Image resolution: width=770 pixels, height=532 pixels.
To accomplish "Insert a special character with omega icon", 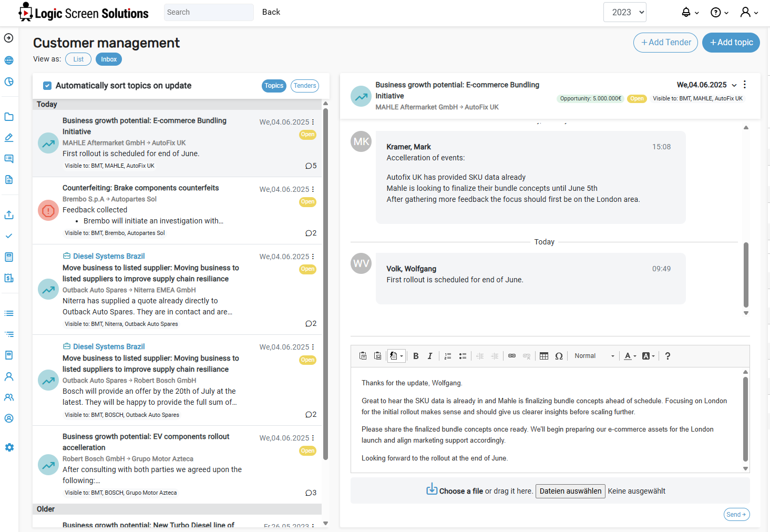I will click(559, 356).
